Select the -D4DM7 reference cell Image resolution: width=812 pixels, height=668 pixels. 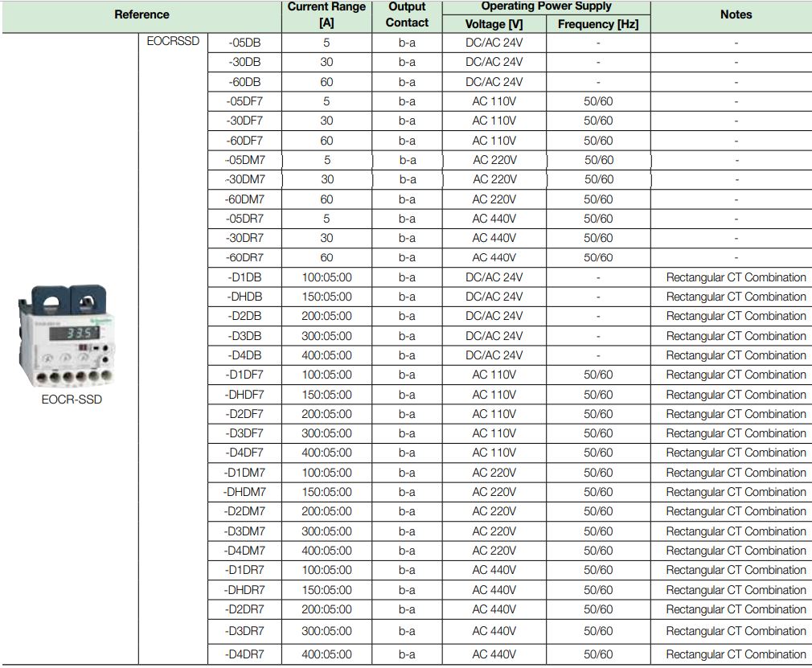244,551
